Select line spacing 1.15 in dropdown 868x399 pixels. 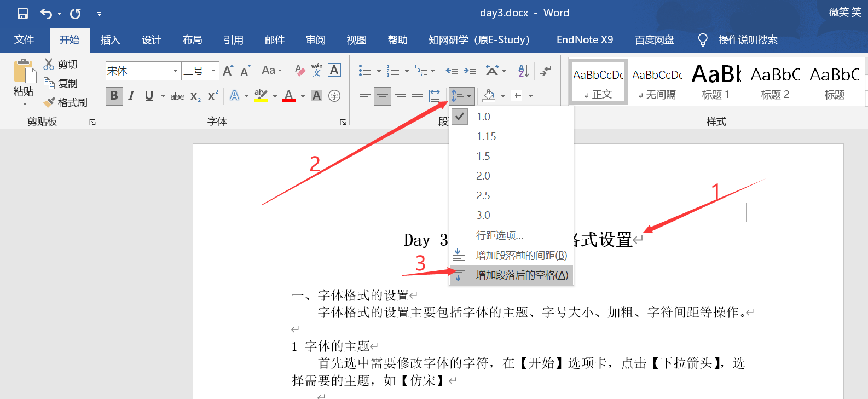click(511, 136)
